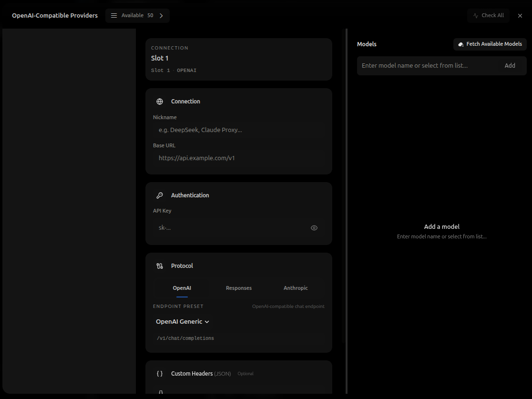Screen dimensions: 532x399
Task: Focus the Nickname input field
Action: click(x=238, y=130)
